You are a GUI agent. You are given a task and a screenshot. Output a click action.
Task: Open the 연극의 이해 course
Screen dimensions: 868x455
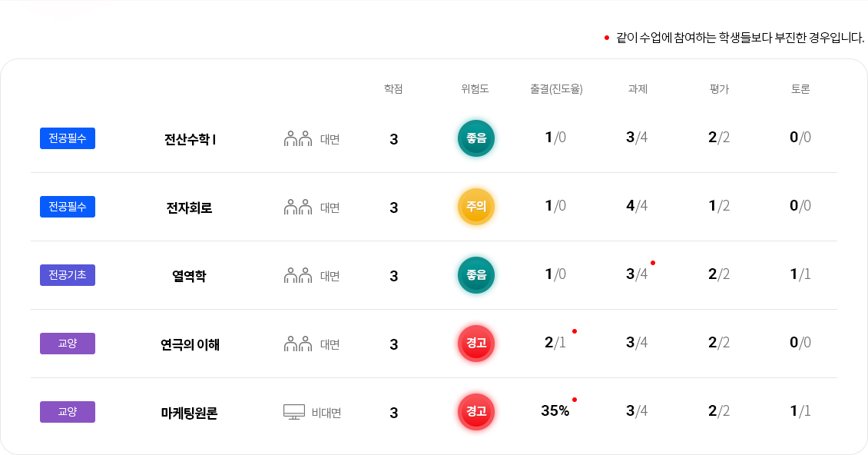[x=189, y=344]
